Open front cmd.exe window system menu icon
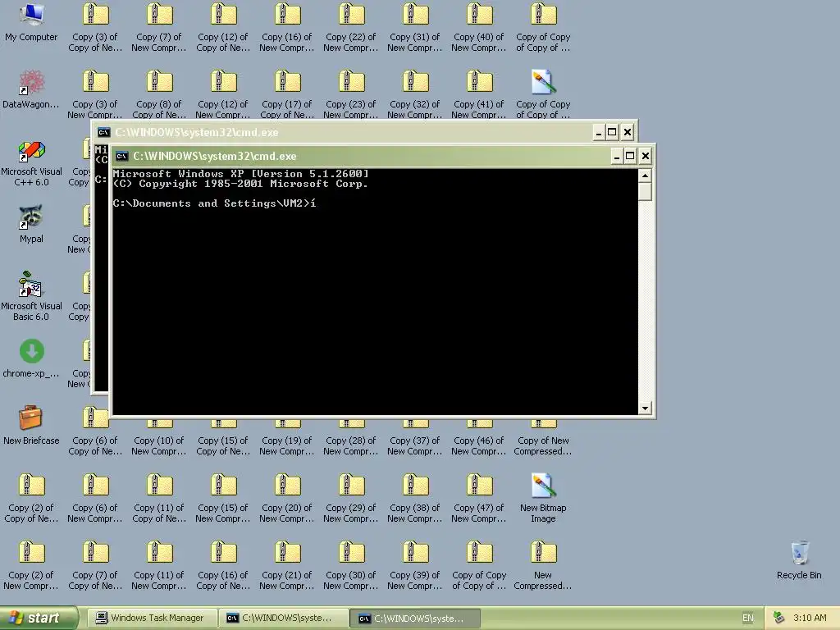 [121, 157]
